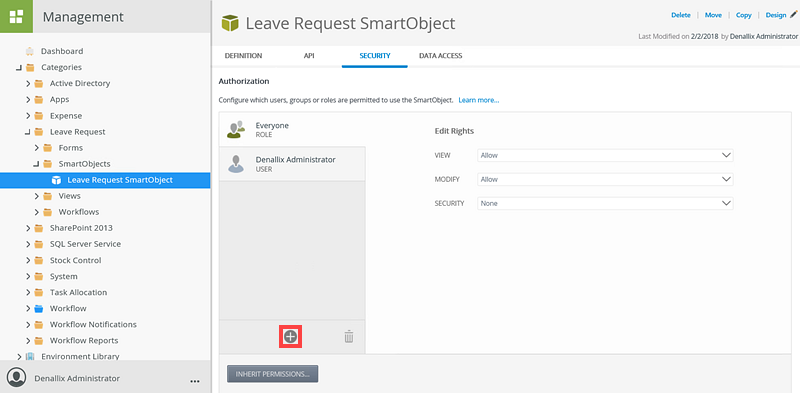
Task: Click the add user plus icon
Action: click(290, 336)
